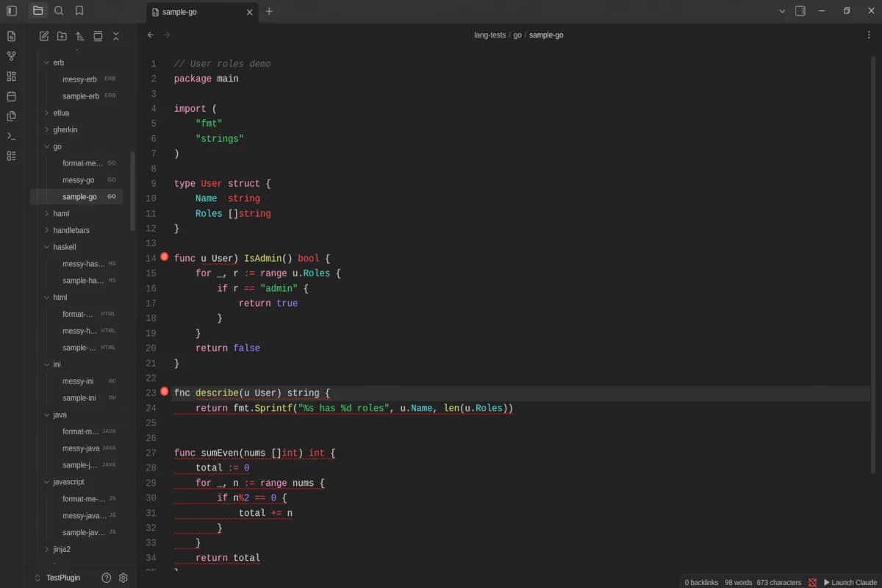
Task: Place cursor on 'package main' line
Action: click(x=206, y=79)
